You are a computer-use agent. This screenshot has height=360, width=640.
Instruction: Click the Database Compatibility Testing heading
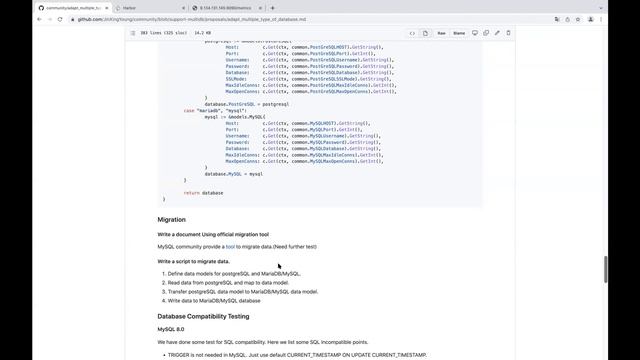click(203, 316)
